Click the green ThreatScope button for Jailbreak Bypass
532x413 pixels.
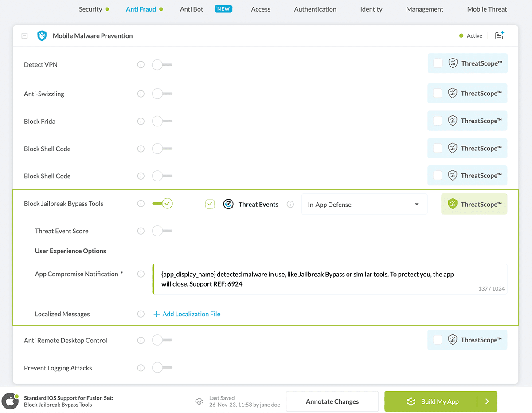(474, 205)
